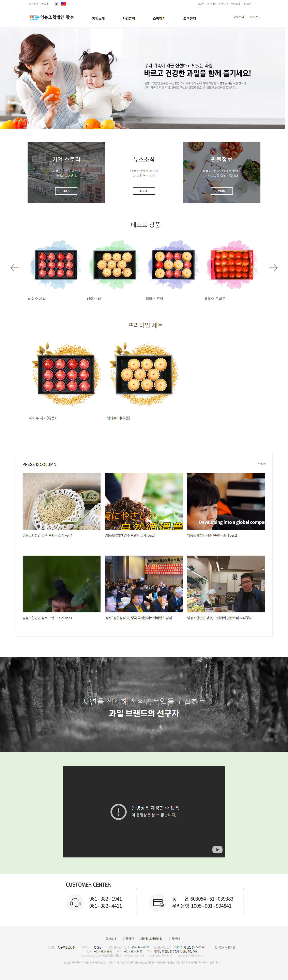Open the 해와수 토마토 product thumbnail
Image resolution: width=288 pixels, height=980 pixels.
[232, 265]
